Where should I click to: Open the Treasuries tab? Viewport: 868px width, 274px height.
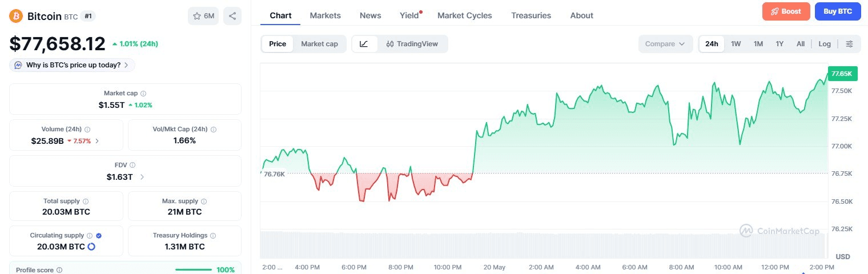click(531, 15)
